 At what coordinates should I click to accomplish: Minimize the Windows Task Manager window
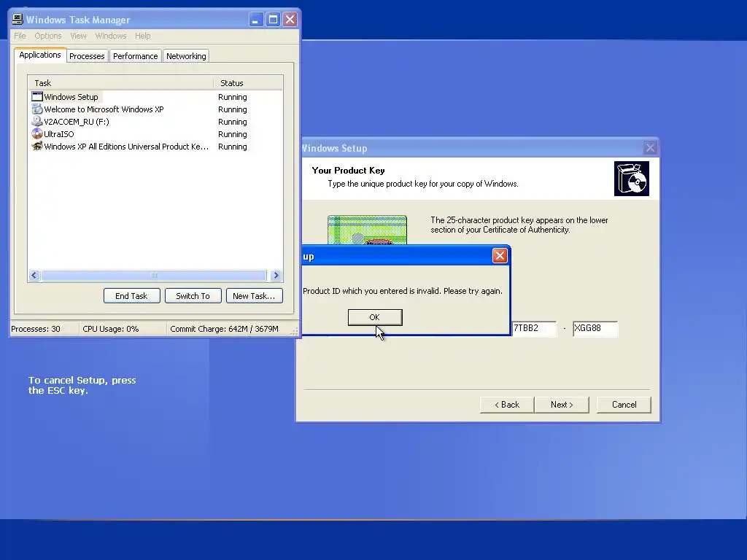pyautogui.click(x=256, y=20)
